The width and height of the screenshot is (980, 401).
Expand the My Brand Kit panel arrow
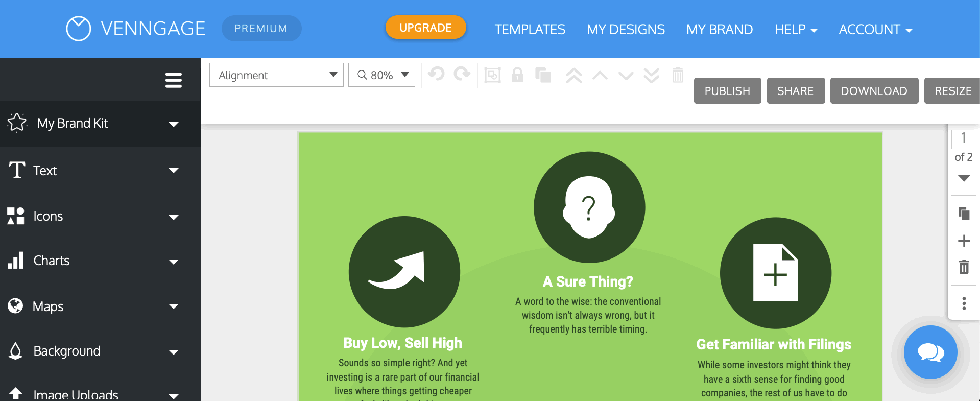[174, 124]
